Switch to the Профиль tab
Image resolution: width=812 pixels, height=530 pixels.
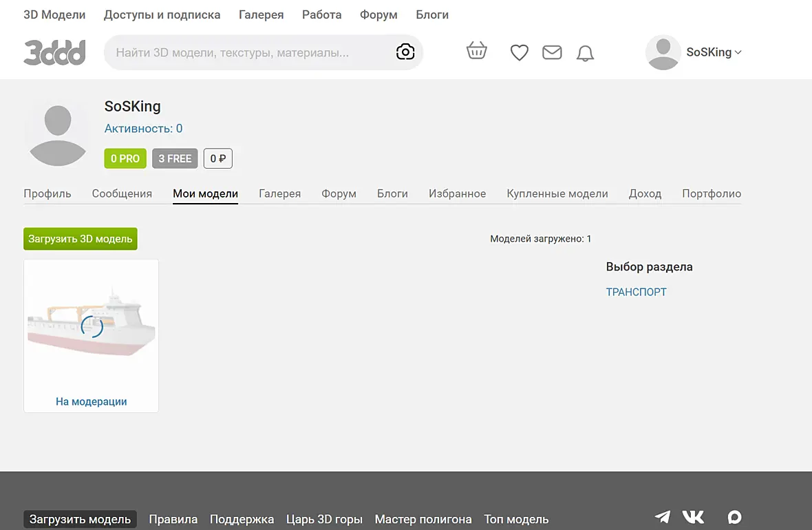pos(47,194)
